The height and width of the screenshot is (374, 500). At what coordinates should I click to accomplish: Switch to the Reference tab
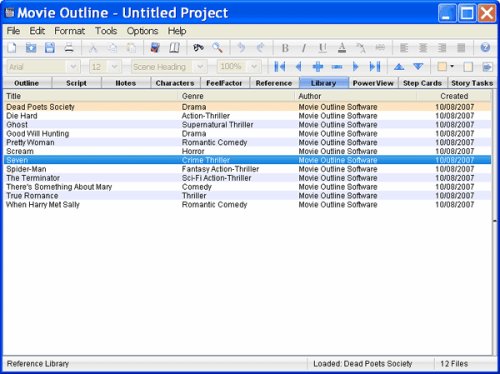274,83
